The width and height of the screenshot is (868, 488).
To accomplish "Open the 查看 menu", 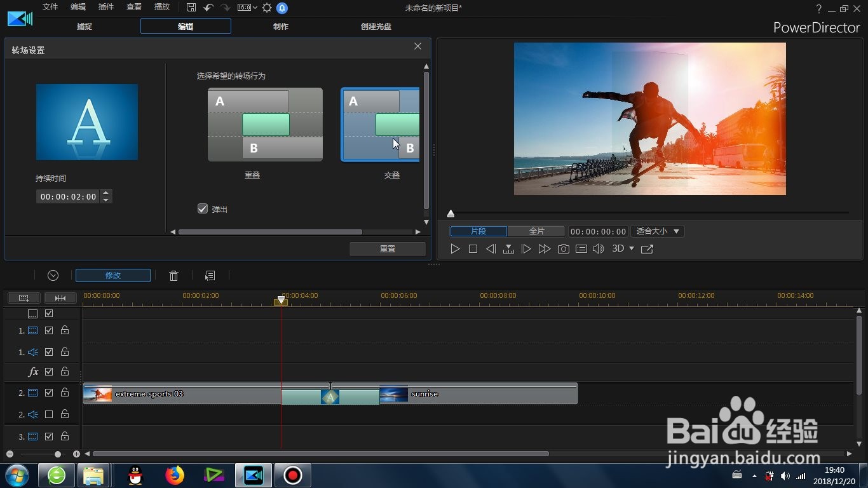I will tap(134, 7).
